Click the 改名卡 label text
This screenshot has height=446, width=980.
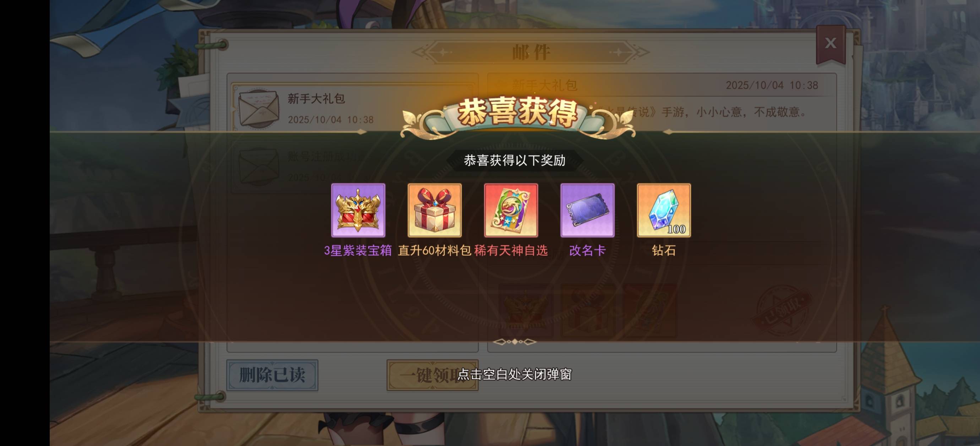[x=587, y=250]
